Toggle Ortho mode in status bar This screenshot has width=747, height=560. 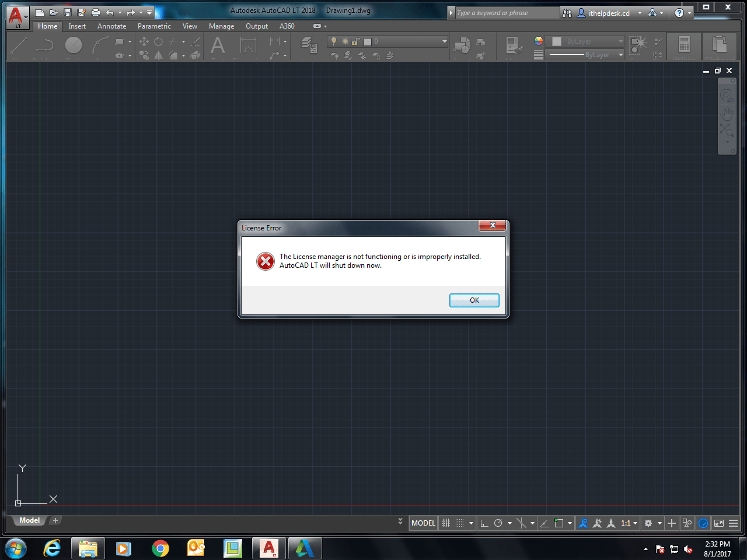pos(484,523)
